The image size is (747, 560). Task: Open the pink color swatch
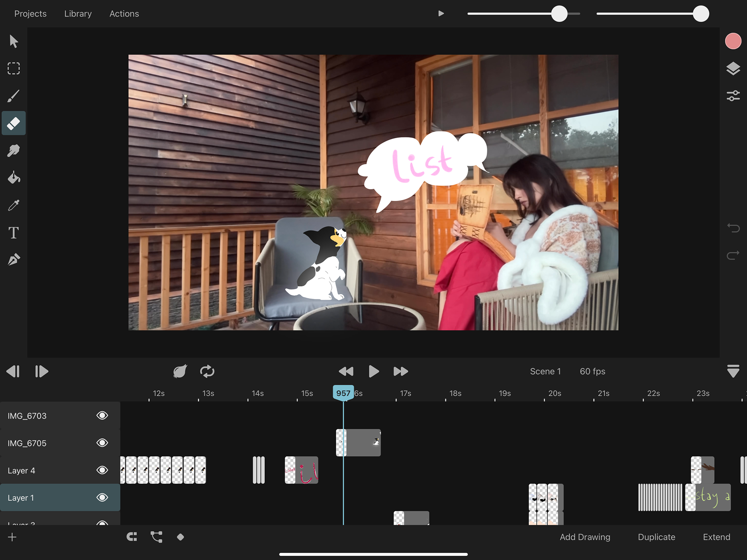[x=733, y=41]
